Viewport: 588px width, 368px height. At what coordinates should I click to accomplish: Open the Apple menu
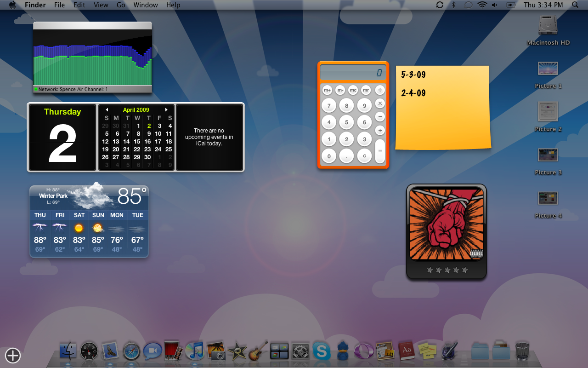point(12,5)
